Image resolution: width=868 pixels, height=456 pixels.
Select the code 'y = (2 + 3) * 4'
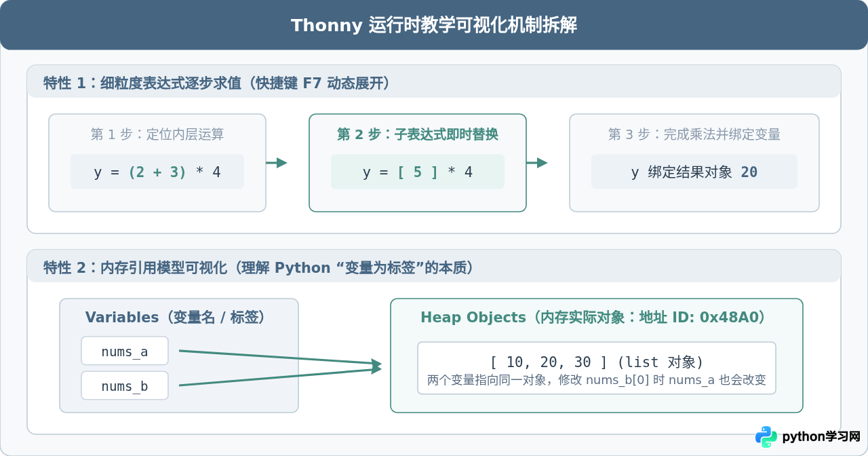157,172
